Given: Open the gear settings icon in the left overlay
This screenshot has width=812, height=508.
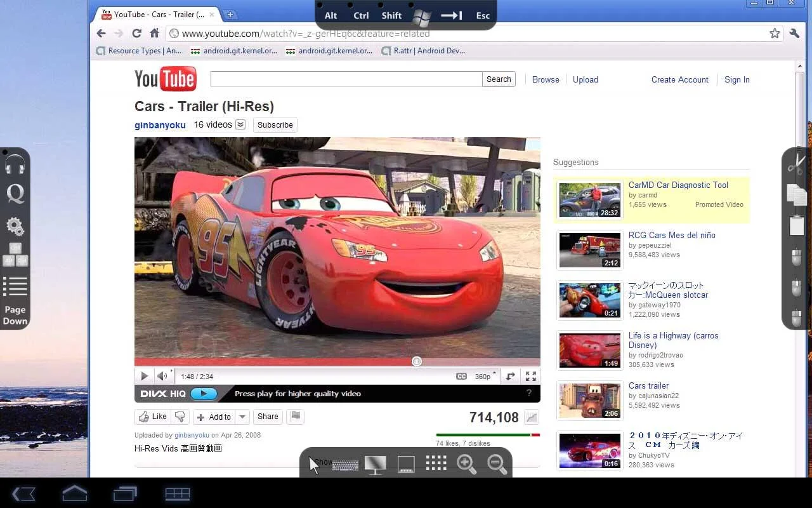Looking at the screenshot, I should pos(15,225).
